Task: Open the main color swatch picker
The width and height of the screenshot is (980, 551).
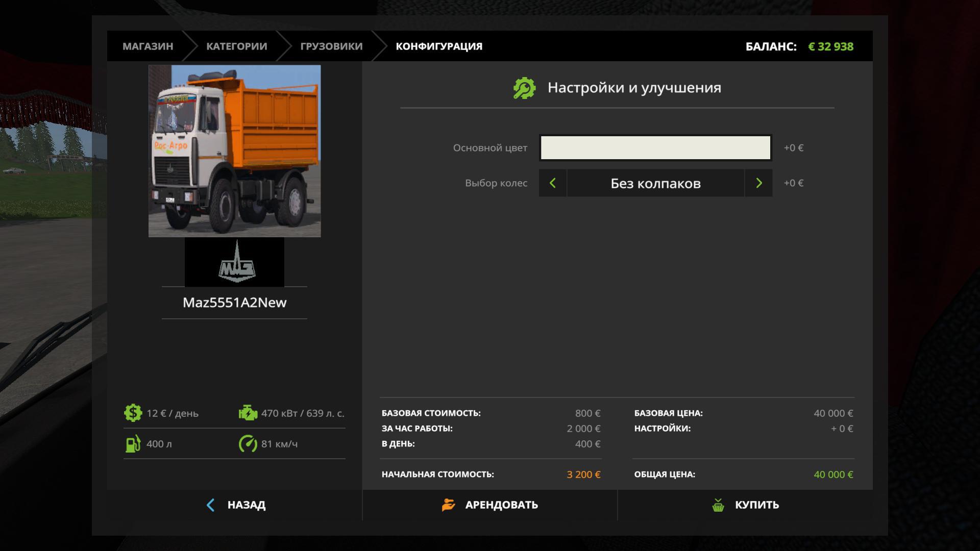Action: pyautogui.click(x=655, y=148)
